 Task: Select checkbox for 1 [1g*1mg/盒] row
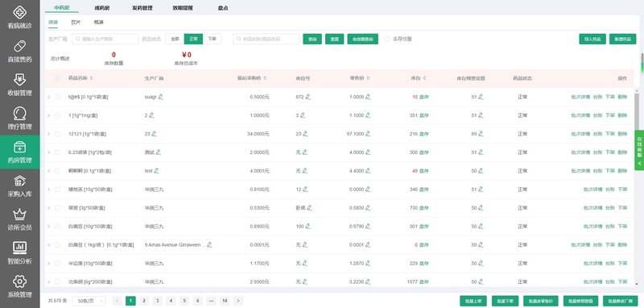(x=57, y=115)
